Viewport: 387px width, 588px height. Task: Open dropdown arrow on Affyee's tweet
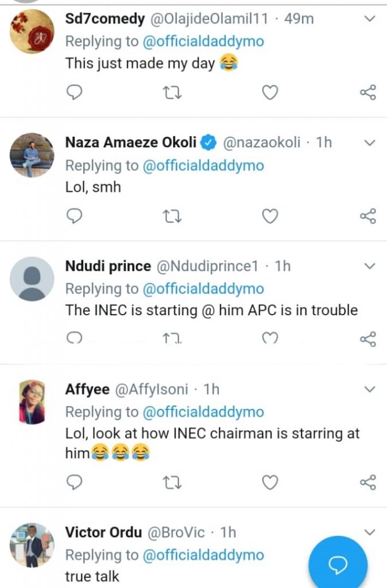point(370,389)
